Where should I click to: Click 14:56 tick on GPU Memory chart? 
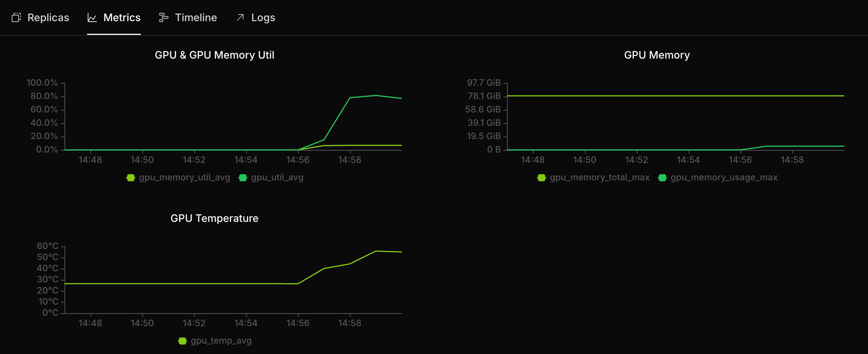point(740,160)
